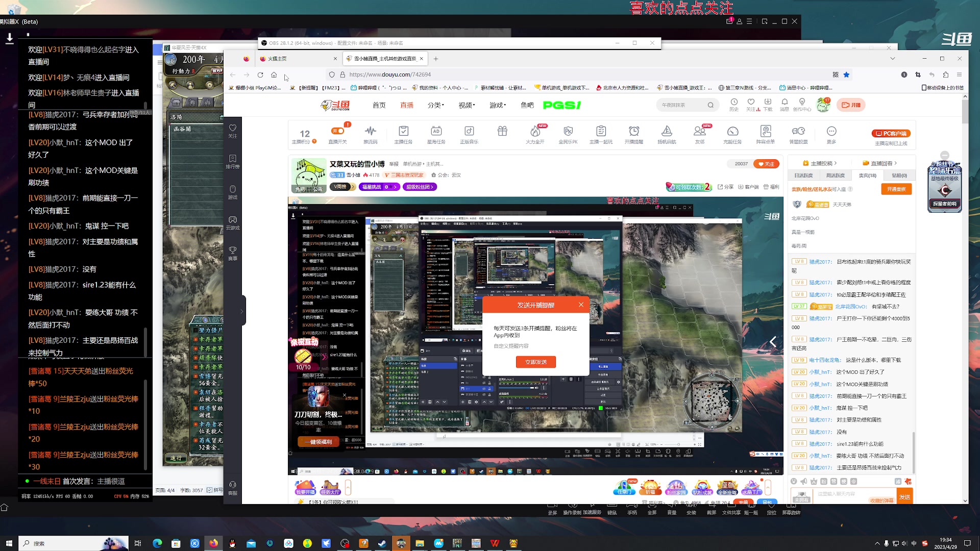Open the 主播任务 task icon
Screen dimensions: 980x551
tap(403, 131)
